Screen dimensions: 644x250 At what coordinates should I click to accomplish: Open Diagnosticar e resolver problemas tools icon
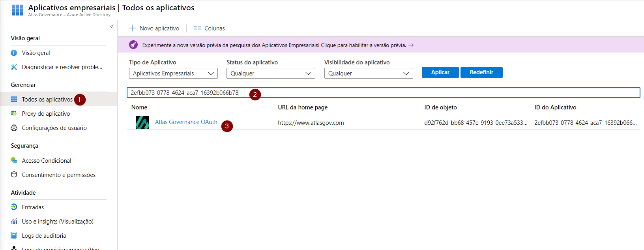point(14,67)
